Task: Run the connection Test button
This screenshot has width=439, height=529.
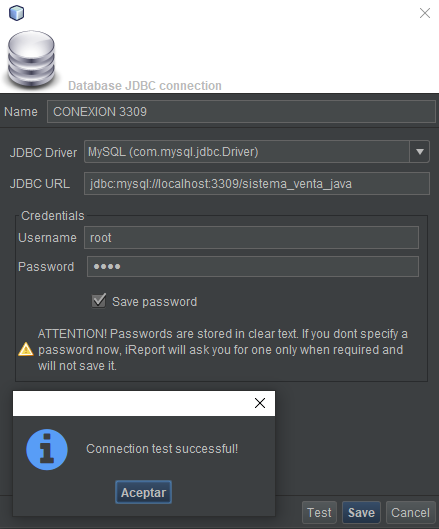Action: (x=319, y=512)
